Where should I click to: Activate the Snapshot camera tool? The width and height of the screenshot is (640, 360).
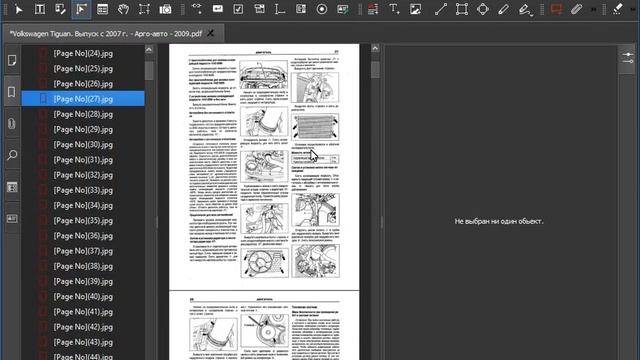(165, 9)
